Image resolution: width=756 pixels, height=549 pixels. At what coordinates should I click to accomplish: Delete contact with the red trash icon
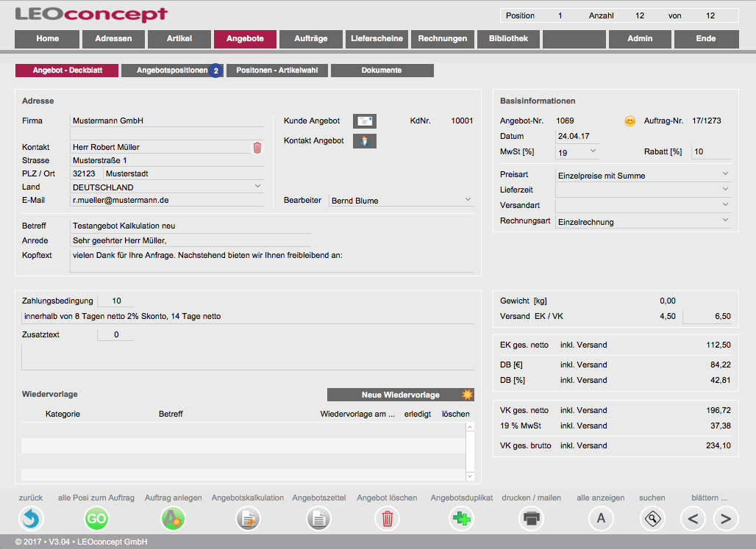click(257, 148)
